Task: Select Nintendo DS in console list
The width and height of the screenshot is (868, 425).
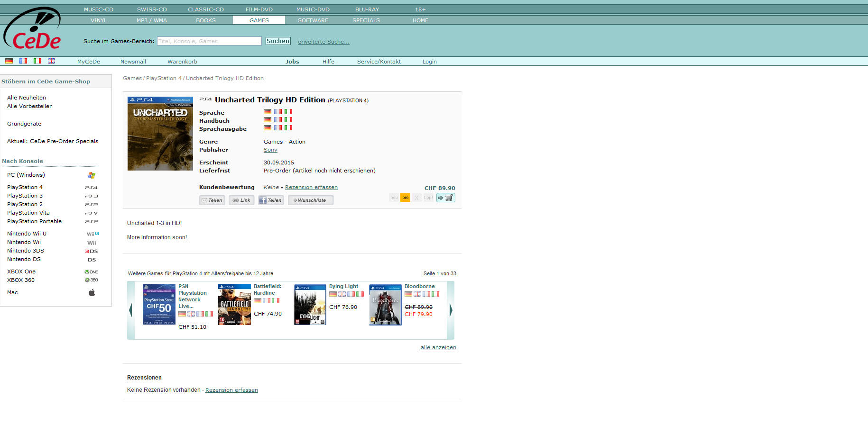Action: (24, 259)
